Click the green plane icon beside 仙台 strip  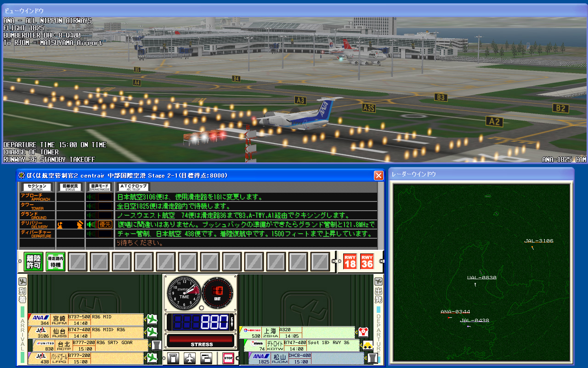(x=152, y=332)
